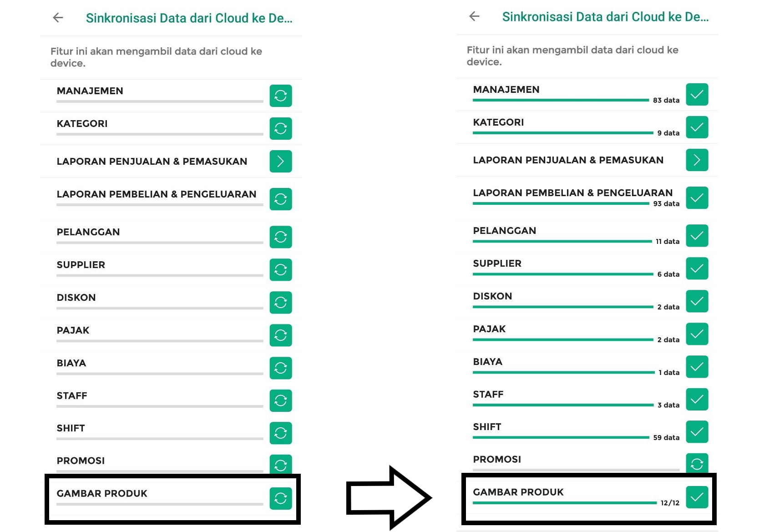Tap the SHIFT checkmark showing 59 data

pos(697,432)
